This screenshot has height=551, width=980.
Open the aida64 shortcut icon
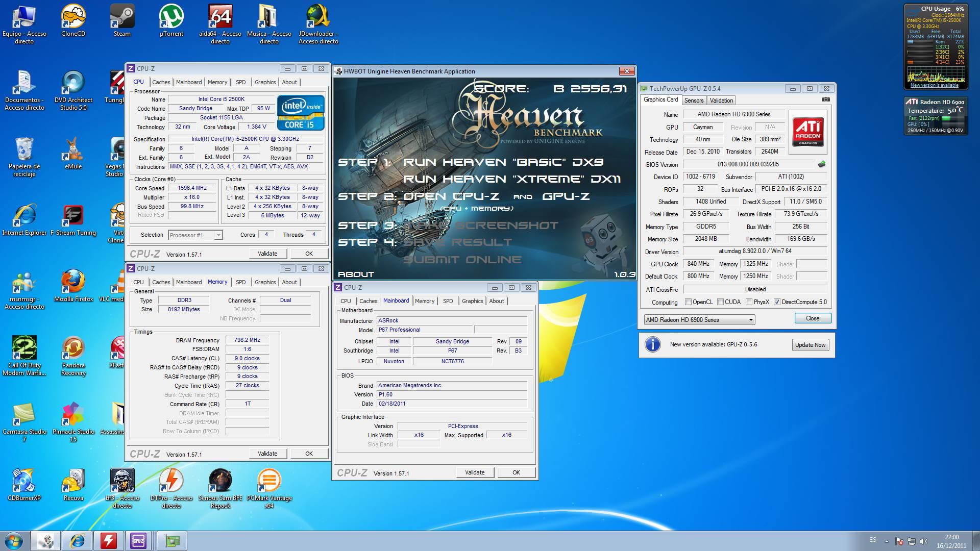(x=220, y=24)
